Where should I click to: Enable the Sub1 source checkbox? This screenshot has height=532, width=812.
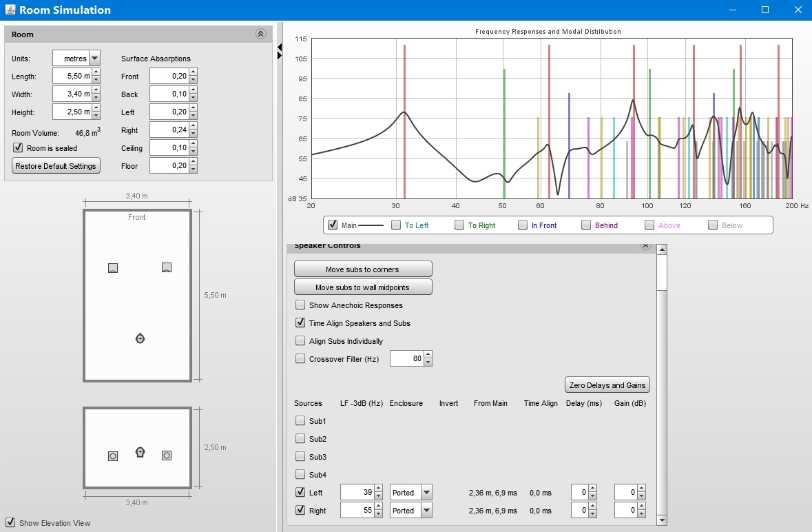click(x=300, y=421)
